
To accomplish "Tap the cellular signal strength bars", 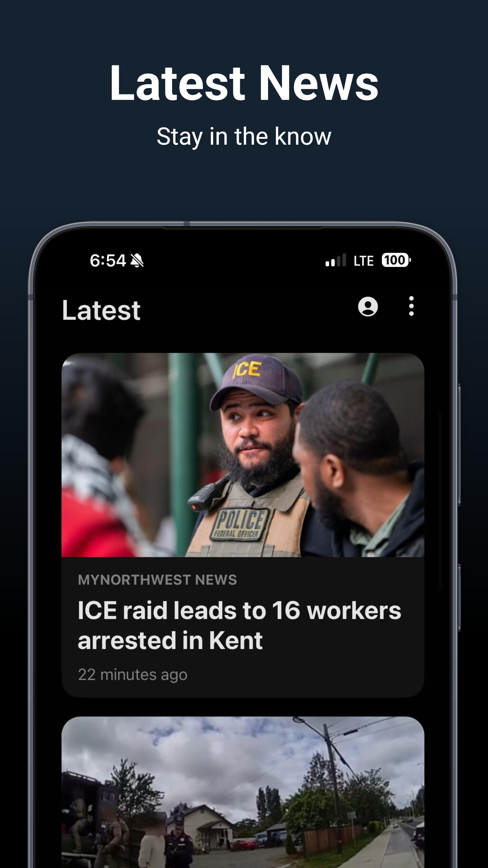I will coord(335,260).
